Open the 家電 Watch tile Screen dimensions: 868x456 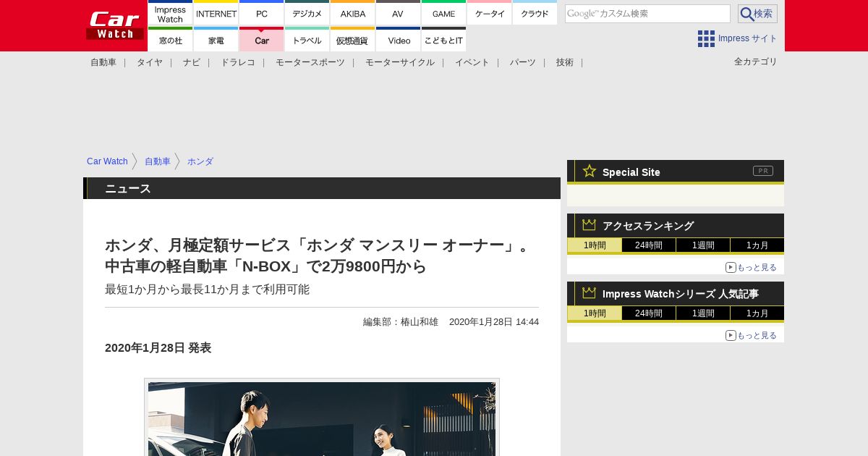[x=216, y=39]
